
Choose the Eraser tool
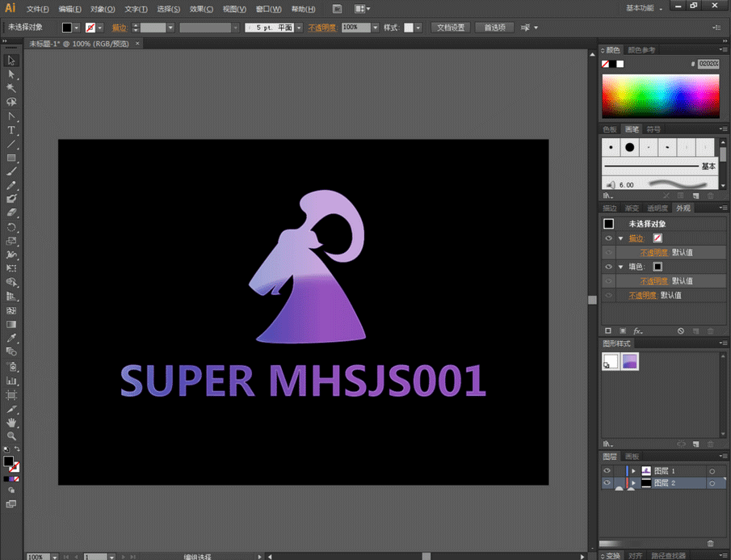coord(11,213)
